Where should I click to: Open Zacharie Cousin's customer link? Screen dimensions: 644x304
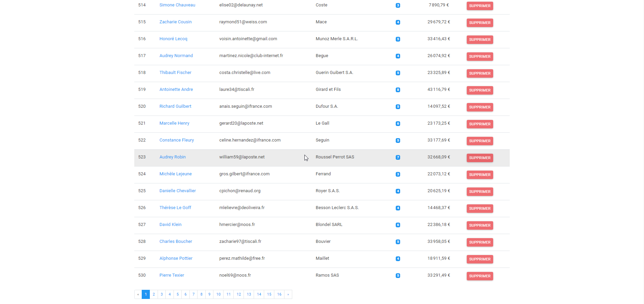176,22
